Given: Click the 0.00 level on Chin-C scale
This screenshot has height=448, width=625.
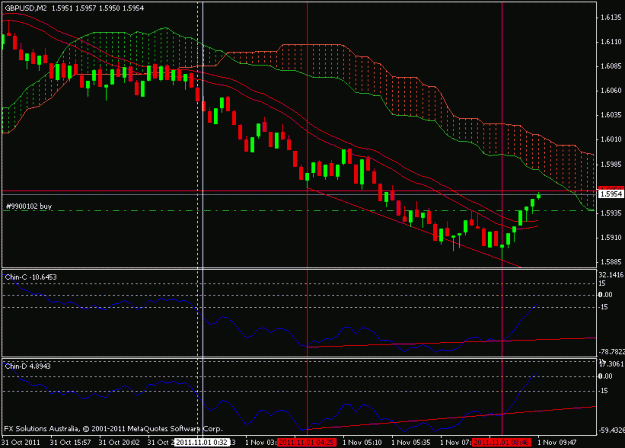Looking at the screenshot, I should [605, 295].
